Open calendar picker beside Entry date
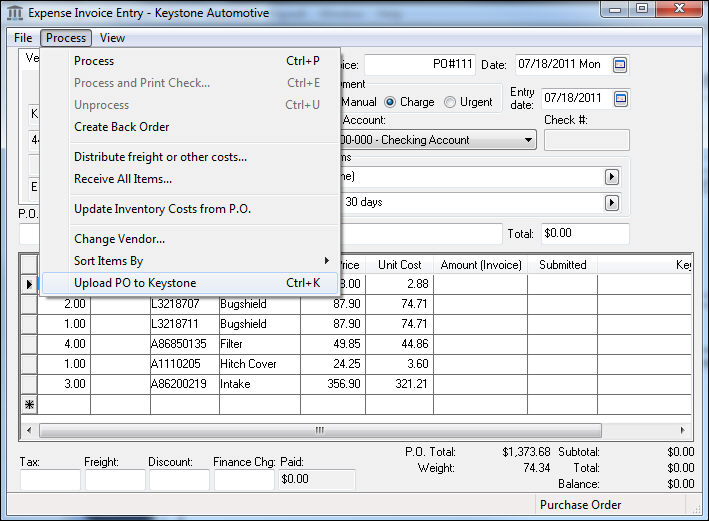 pos(620,98)
